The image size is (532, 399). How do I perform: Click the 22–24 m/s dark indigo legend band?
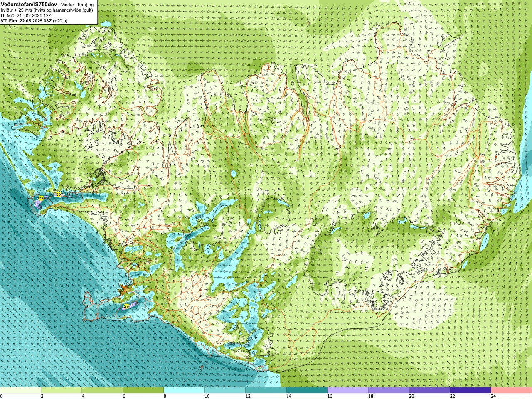coord(470,390)
